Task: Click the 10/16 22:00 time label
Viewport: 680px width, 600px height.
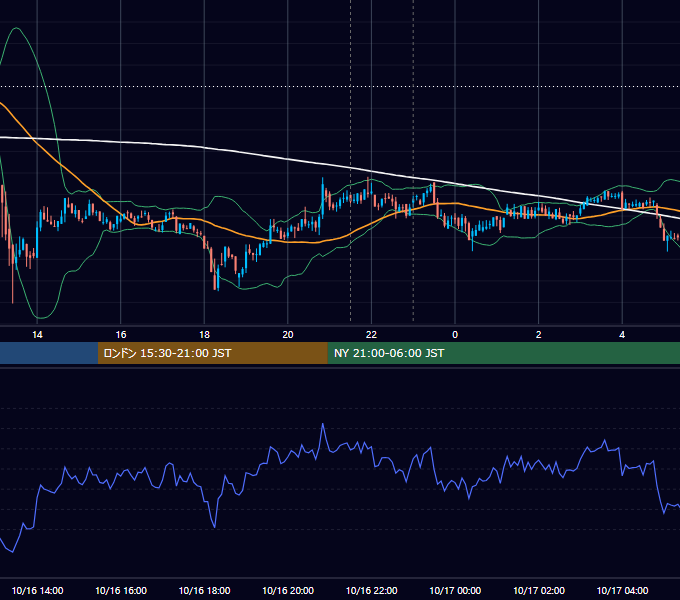Action: click(371, 590)
